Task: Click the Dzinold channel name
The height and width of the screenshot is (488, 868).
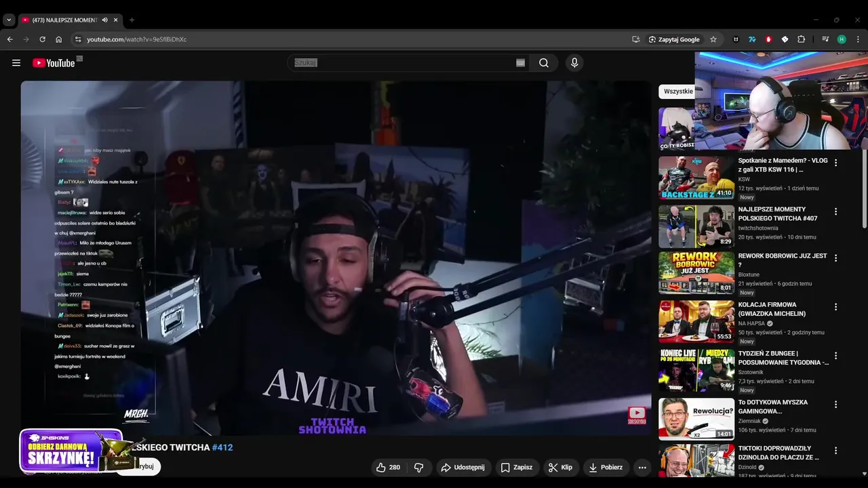Action: click(748, 467)
